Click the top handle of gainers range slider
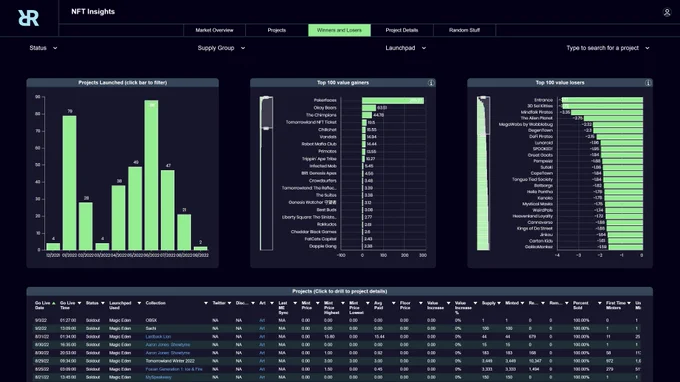The width and height of the screenshot is (680, 382). [x=266, y=98]
